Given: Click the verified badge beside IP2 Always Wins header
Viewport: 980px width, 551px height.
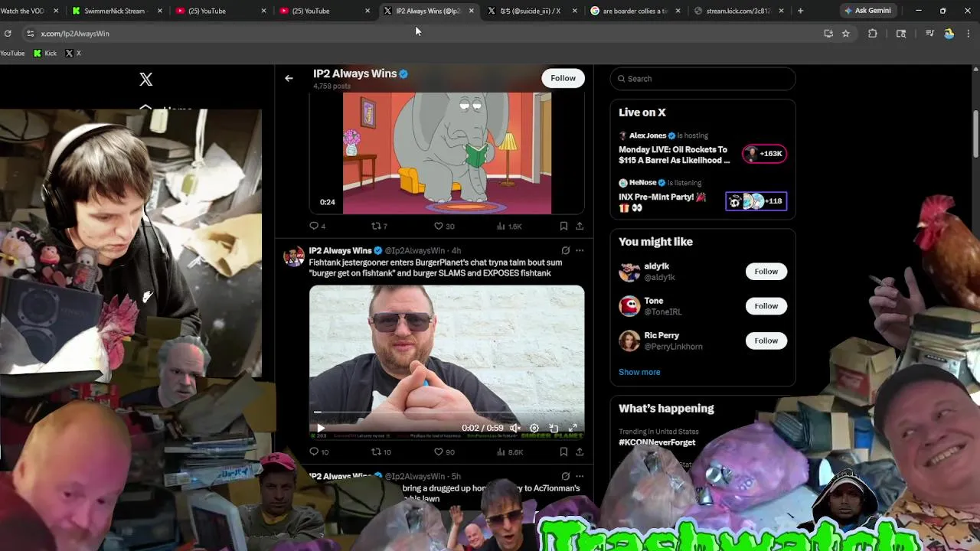Looking at the screenshot, I should [403, 73].
